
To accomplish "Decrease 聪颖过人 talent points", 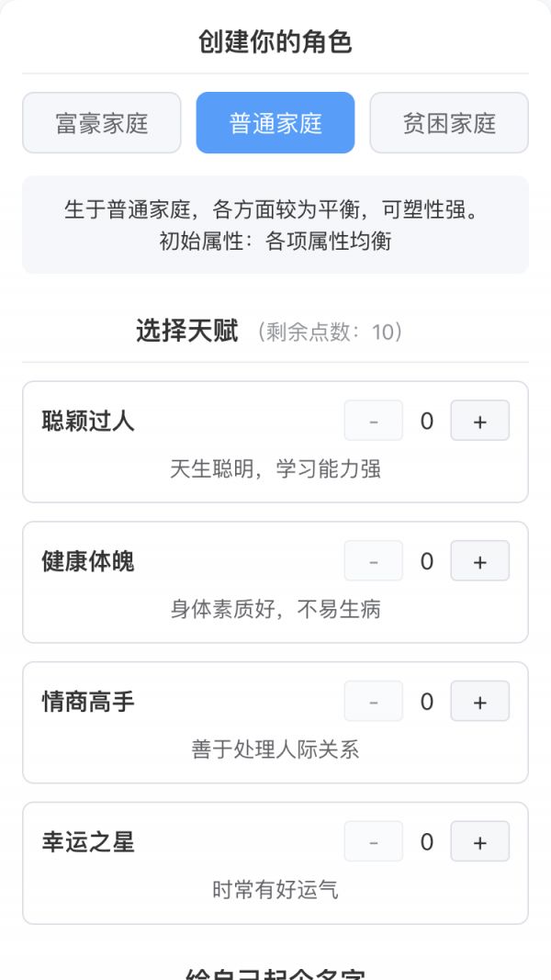I will point(373,420).
